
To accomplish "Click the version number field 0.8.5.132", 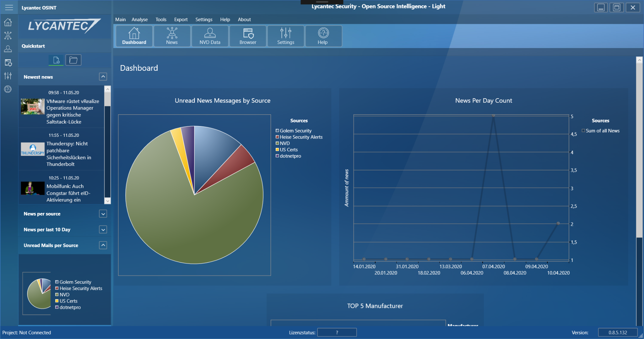I will pyautogui.click(x=618, y=332).
